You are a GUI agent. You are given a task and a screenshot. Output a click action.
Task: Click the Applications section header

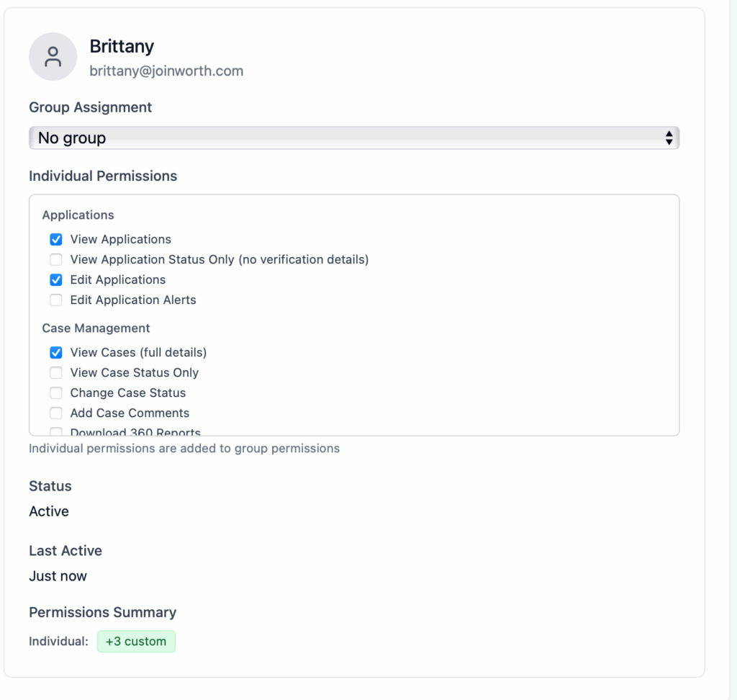78,215
